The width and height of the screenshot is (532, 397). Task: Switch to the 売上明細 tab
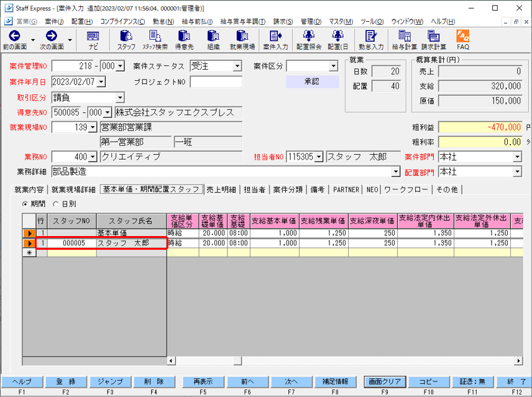(x=221, y=189)
